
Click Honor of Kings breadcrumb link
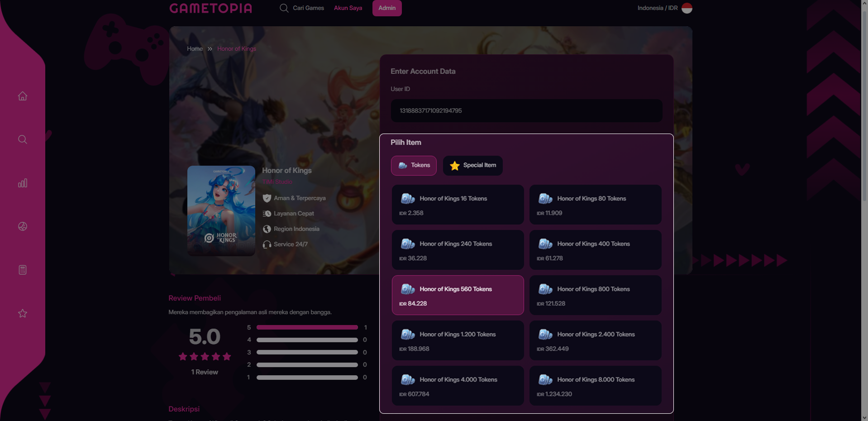click(237, 49)
